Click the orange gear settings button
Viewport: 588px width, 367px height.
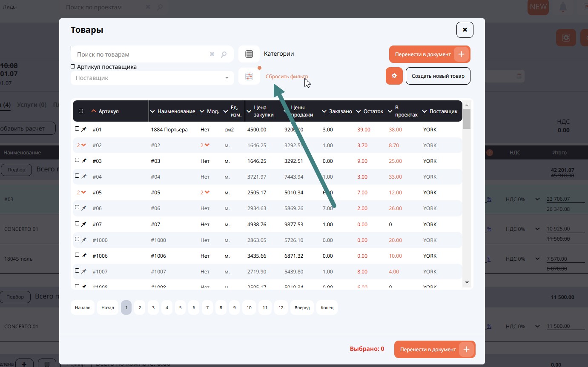pos(394,76)
